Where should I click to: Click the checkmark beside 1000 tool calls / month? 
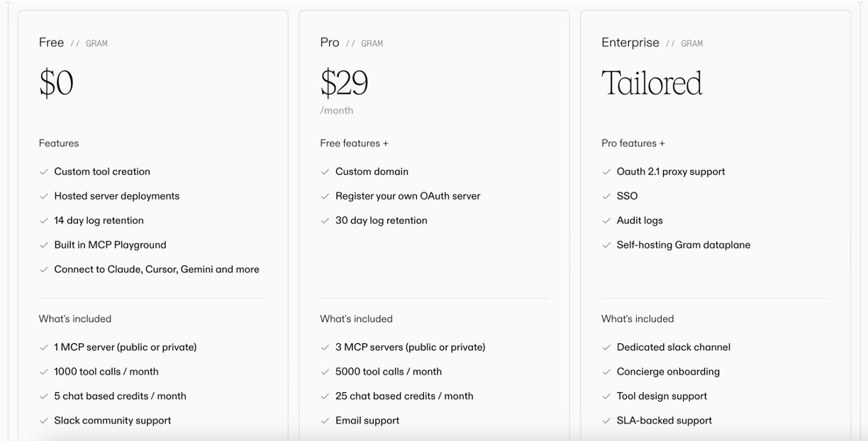44,372
